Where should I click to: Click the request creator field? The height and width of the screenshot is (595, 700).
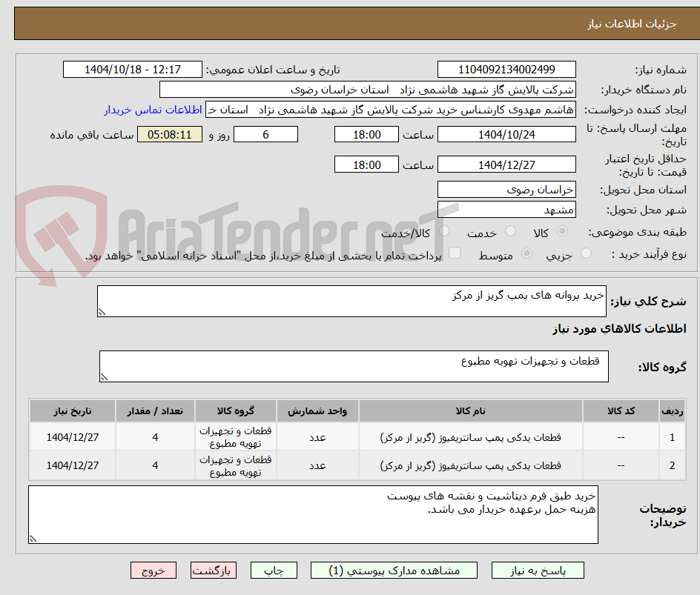[x=391, y=110]
